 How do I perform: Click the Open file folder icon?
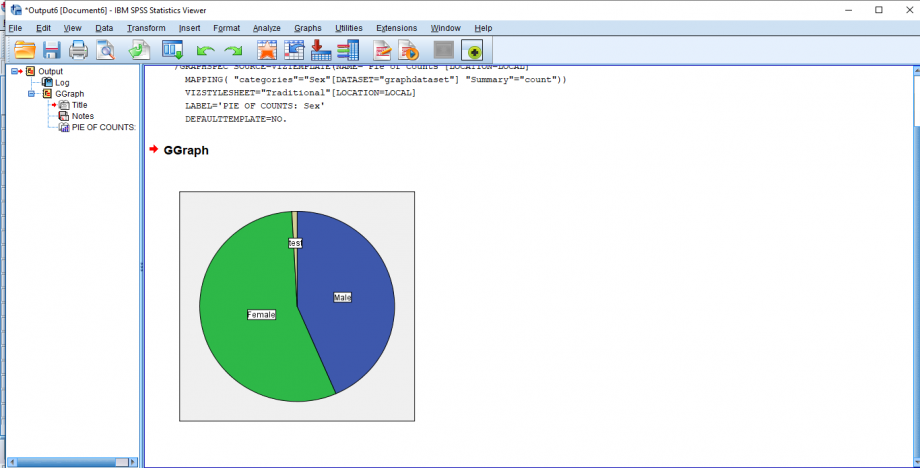(x=24, y=49)
